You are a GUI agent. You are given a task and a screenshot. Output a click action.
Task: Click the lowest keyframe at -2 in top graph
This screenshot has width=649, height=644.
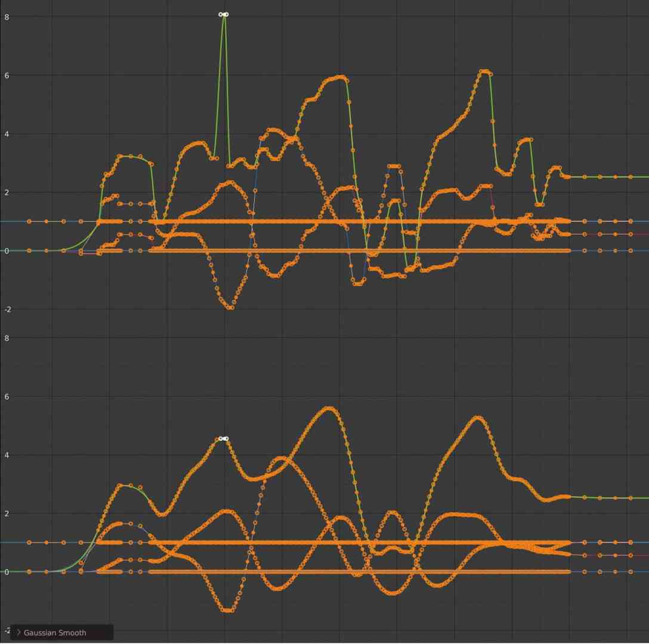(228, 309)
